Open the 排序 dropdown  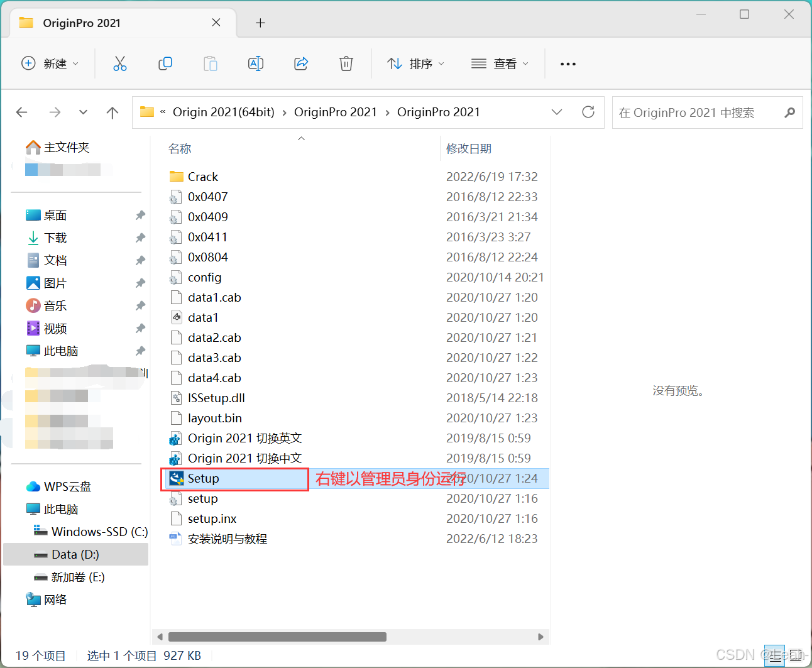tap(415, 63)
